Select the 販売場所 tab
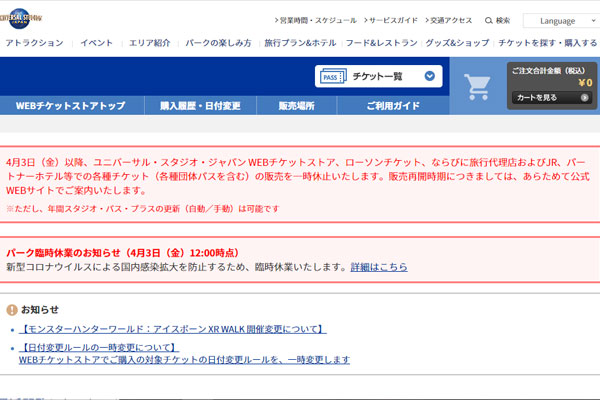This screenshot has height=400, width=600. click(297, 106)
